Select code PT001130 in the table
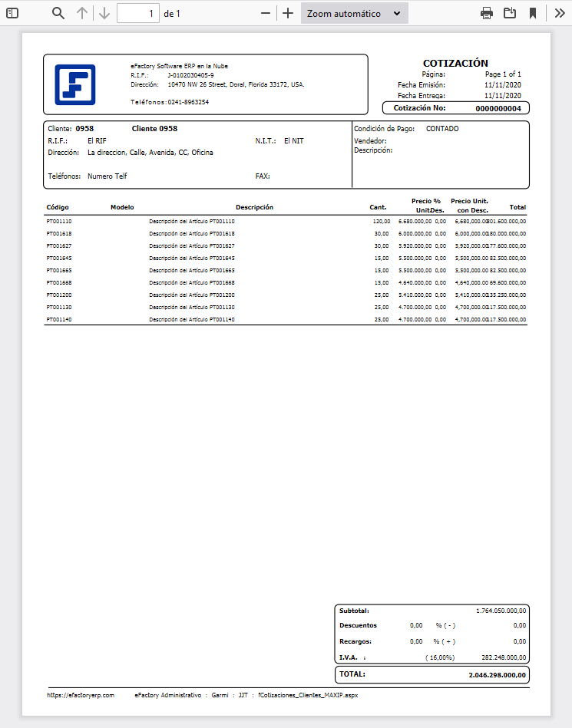 coord(59,308)
